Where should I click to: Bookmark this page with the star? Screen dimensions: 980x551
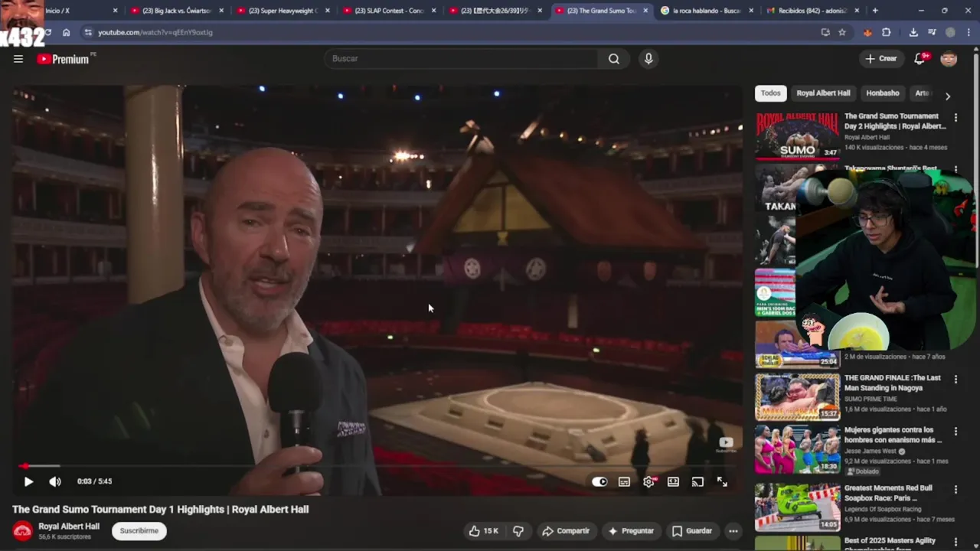click(x=842, y=32)
